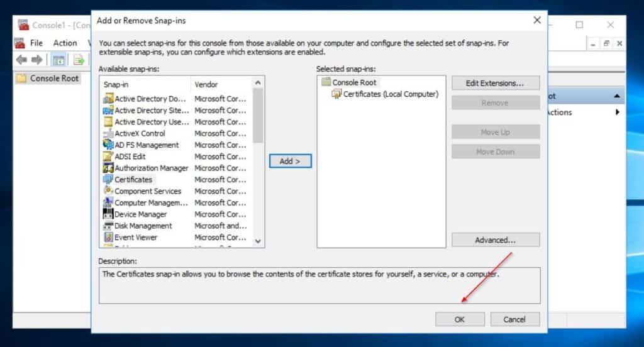Select the Component Services snap-in icon
This screenshot has width=644, height=347.
pos(108,190)
